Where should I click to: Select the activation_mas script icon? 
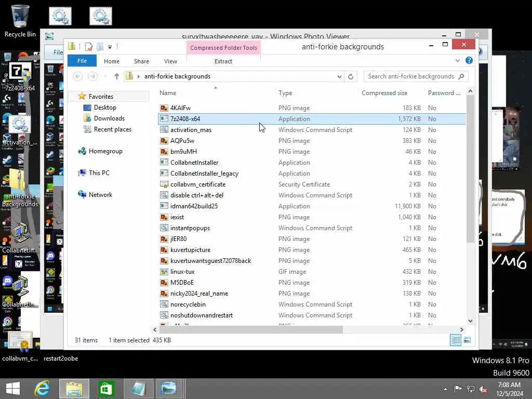[x=164, y=129]
